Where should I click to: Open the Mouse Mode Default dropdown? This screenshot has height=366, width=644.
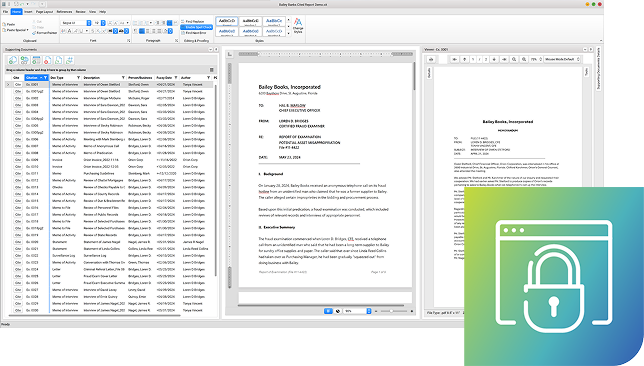pos(562,60)
